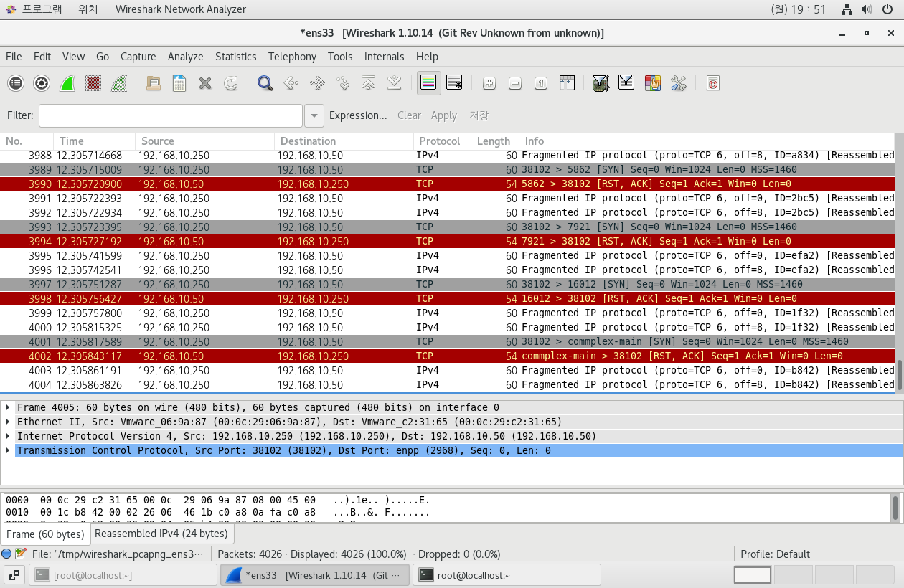
Task: Select packet 3990 RST, ACK row
Action: [x=448, y=184]
